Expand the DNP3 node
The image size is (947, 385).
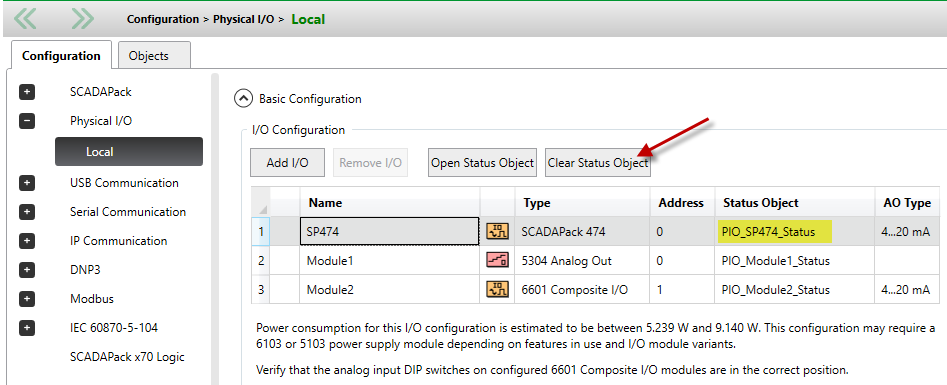[x=27, y=270]
